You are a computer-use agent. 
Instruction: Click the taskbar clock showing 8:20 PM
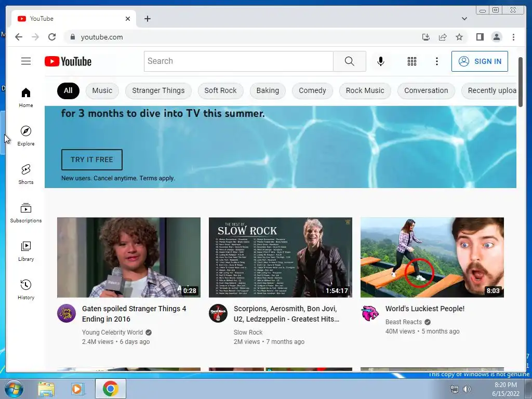(x=506, y=389)
